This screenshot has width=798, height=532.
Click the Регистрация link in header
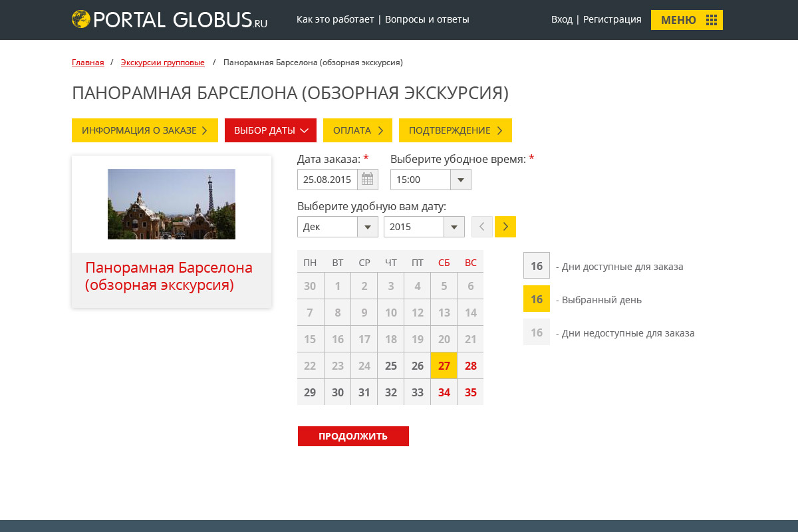612,19
